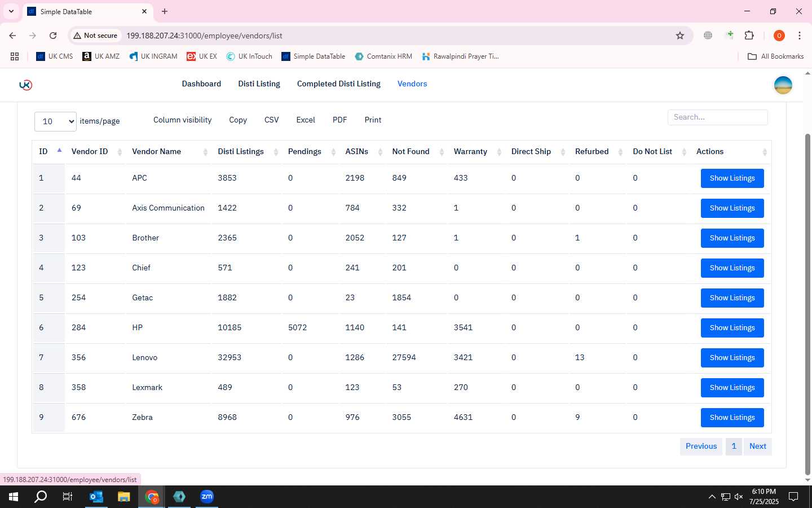This screenshot has height=508, width=812.
Task: Show Listings for Lenovo
Action: (732, 358)
